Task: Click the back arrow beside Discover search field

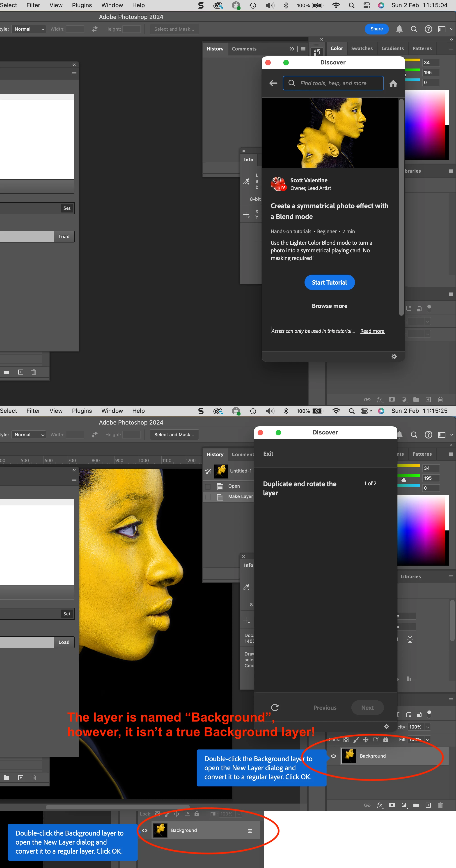Action: pyautogui.click(x=273, y=83)
